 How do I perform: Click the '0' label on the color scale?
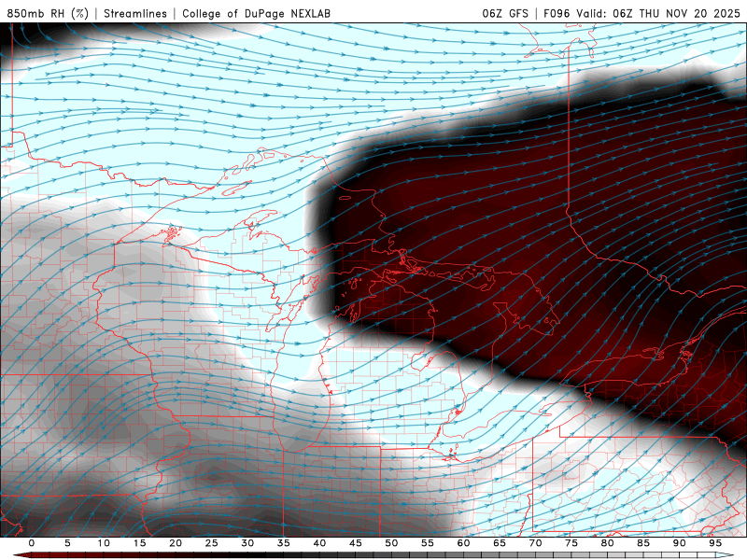click(x=32, y=543)
